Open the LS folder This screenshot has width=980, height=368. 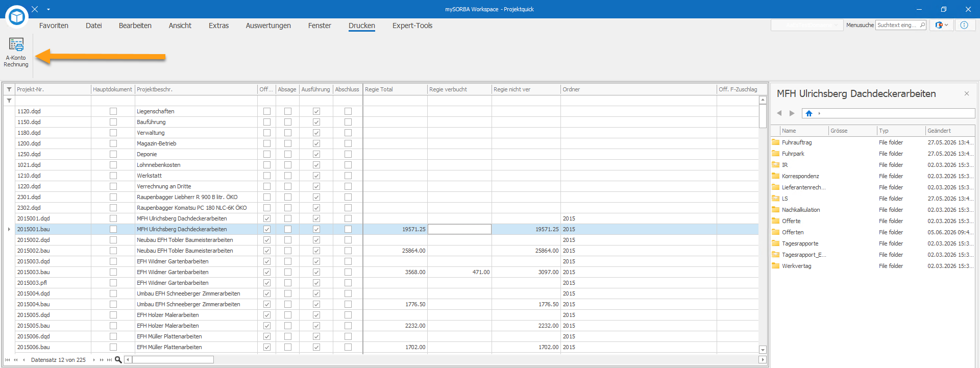(x=785, y=199)
